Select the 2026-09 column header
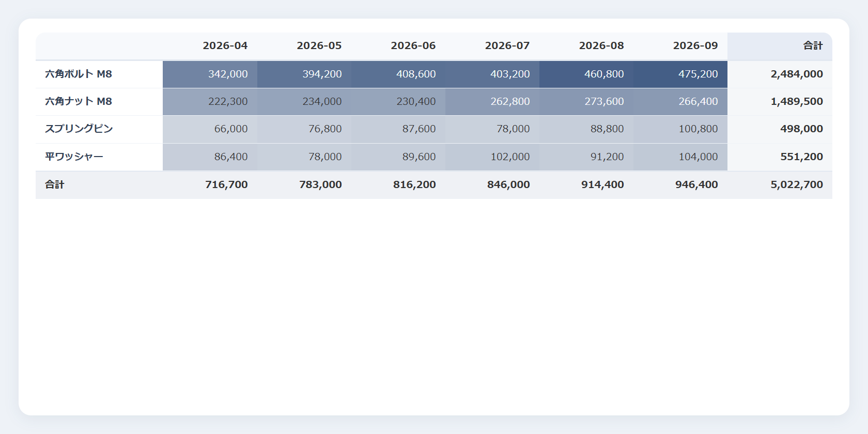 pos(680,46)
